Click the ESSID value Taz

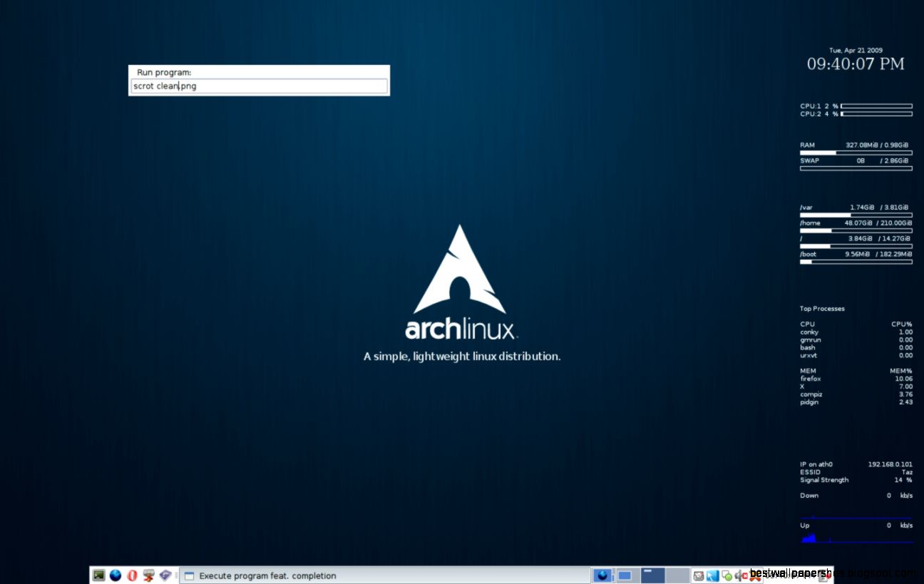(907, 472)
